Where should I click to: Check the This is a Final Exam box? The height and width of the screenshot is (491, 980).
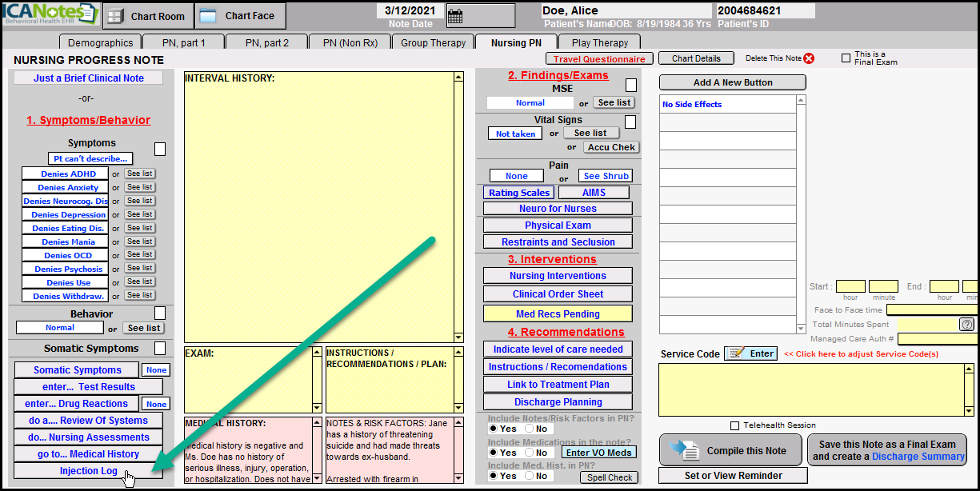[846, 58]
